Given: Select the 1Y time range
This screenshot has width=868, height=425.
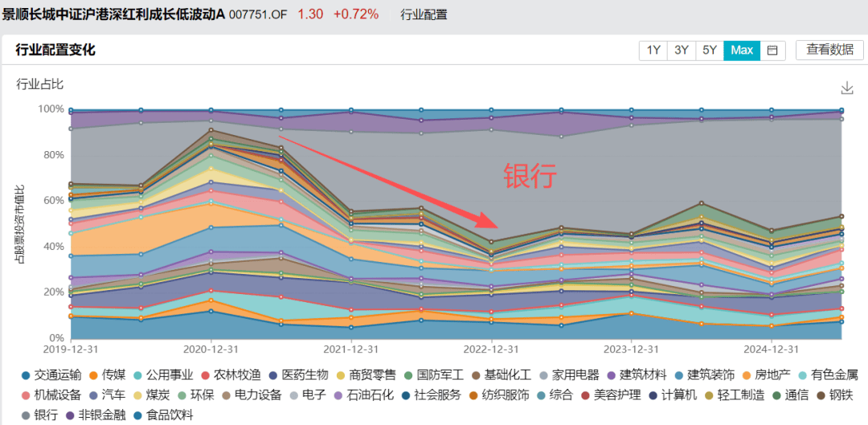Looking at the screenshot, I should (x=653, y=50).
